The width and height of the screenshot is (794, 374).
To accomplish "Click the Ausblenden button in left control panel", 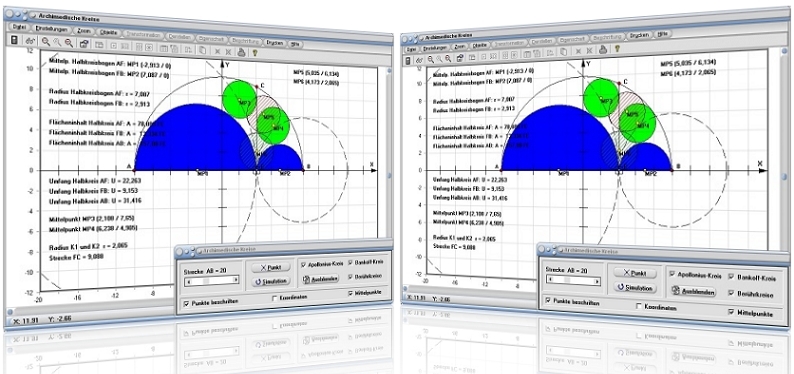I will [x=320, y=279].
